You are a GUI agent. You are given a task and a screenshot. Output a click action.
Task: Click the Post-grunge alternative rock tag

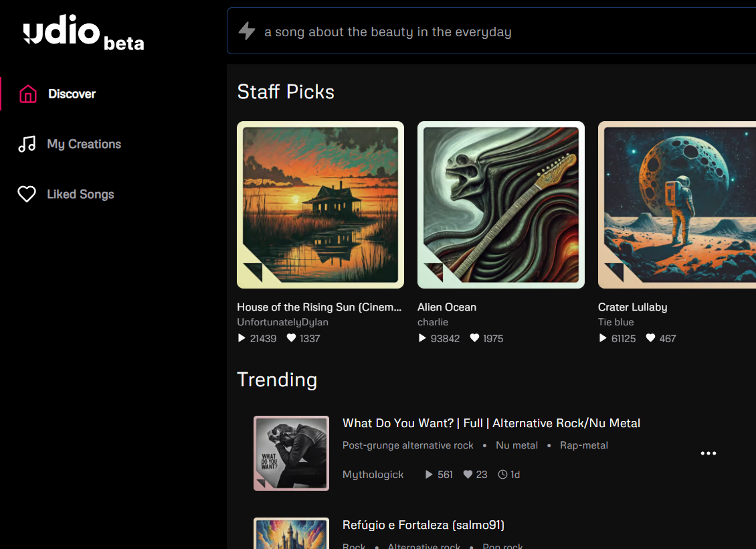407,445
